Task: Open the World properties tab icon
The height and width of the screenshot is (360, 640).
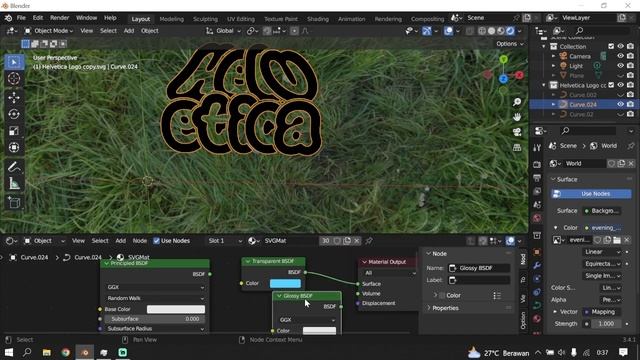Action: pos(537,218)
